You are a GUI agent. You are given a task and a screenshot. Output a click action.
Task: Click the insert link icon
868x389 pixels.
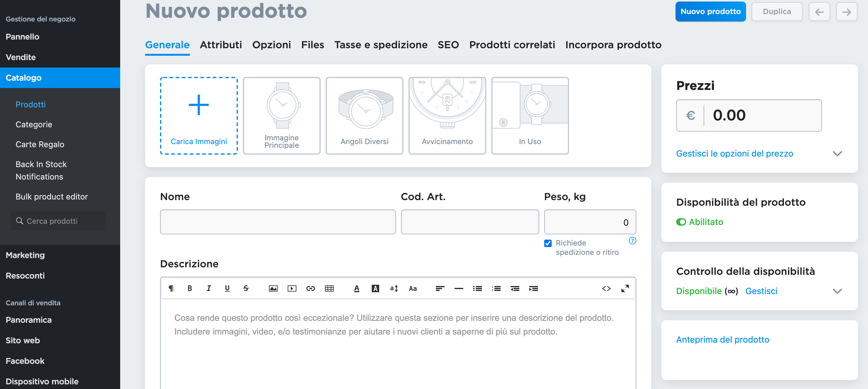pos(310,288)
